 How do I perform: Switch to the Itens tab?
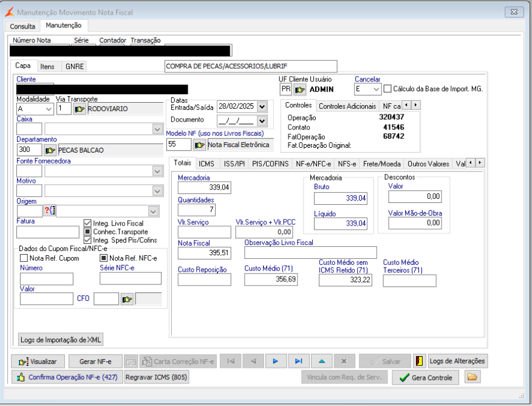47,66
